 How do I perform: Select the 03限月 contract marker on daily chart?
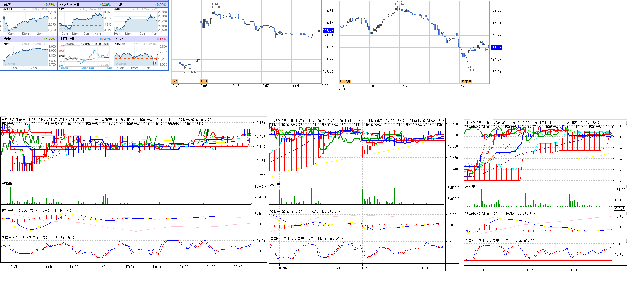click(x=466, y=81)
